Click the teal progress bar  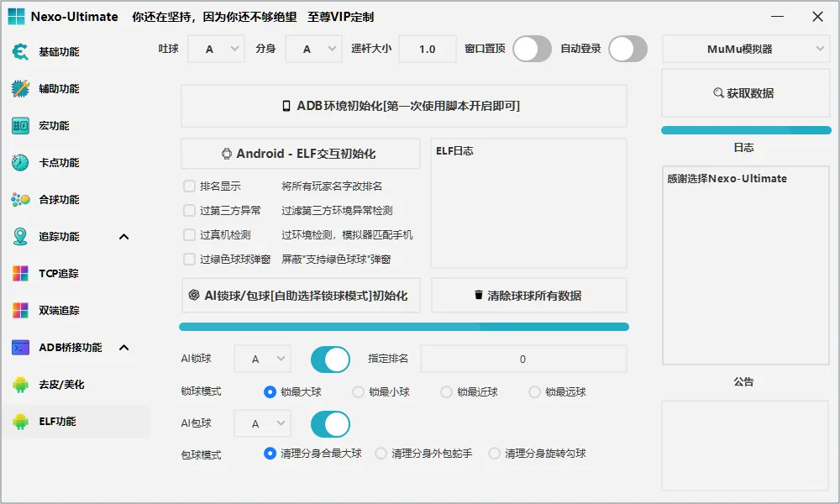(403, 327)
